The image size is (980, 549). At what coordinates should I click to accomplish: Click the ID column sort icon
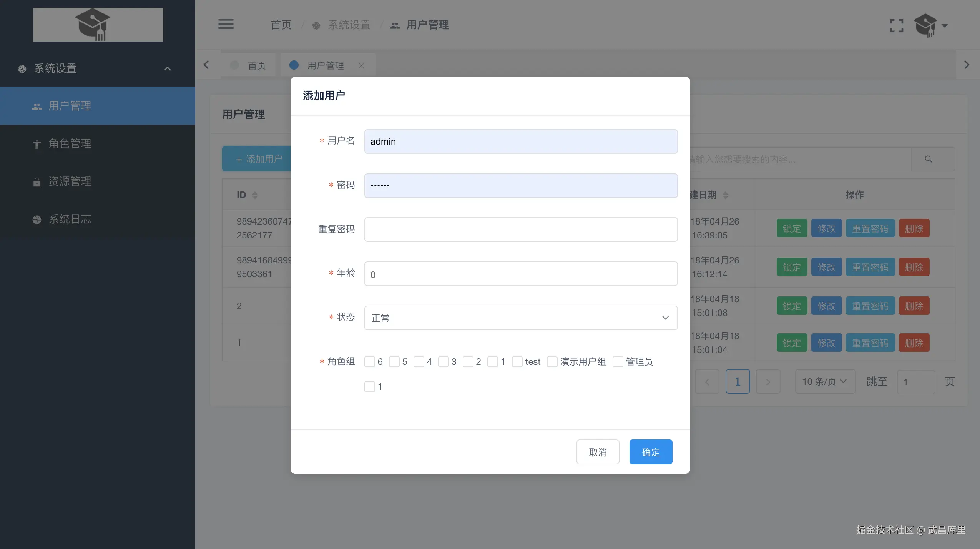255,195
